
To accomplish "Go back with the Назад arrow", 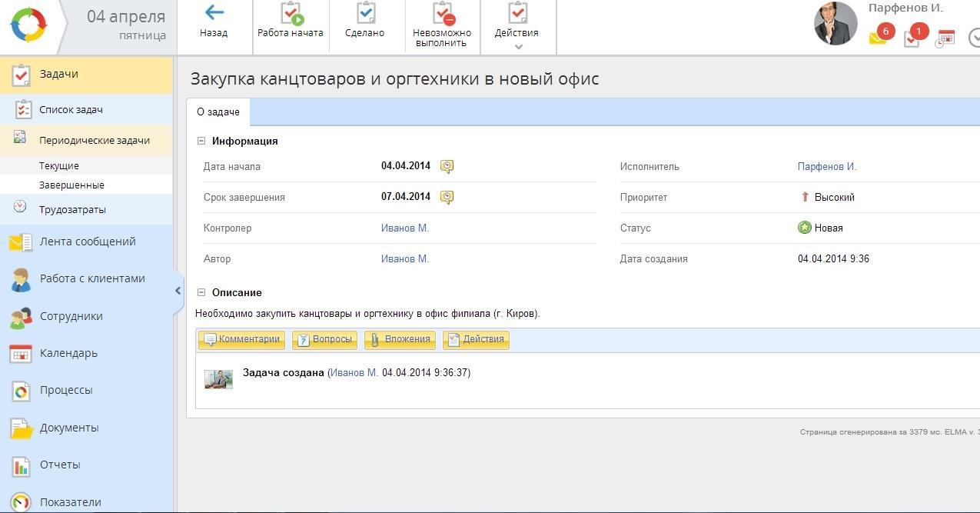I will [x=214, y=21].
